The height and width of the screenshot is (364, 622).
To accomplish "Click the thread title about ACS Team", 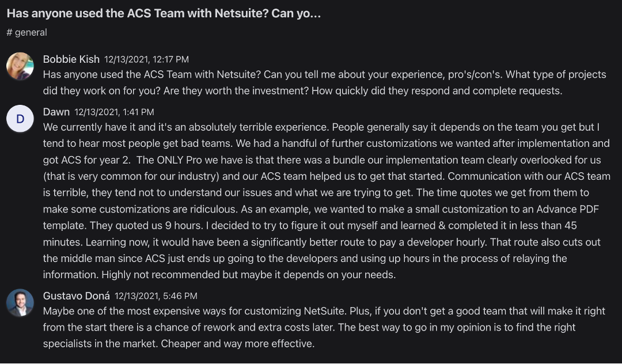I will [164, 14].
